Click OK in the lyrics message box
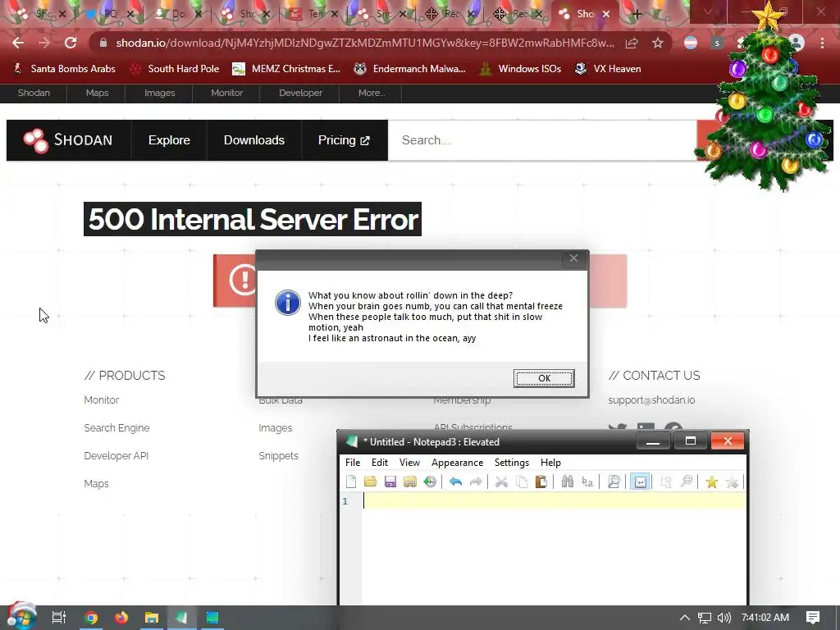The image size is (840, 630). pyautogui.click(x=544, y=378)
